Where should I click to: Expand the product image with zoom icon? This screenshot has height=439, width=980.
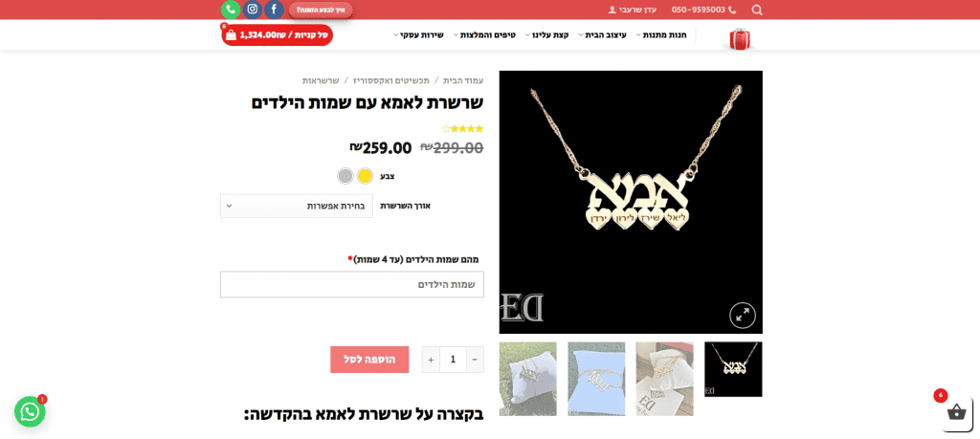[743, 316]
